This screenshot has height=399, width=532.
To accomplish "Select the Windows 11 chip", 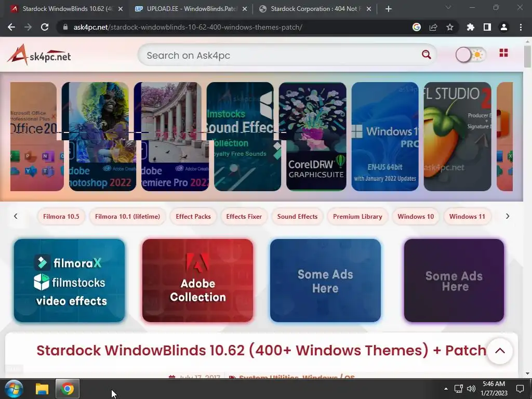I will click(x=467, y=217).
